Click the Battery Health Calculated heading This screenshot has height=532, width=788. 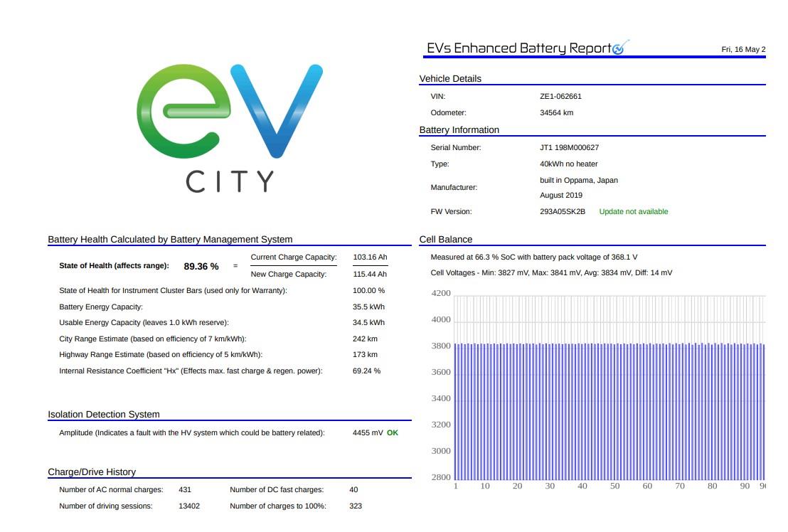pos(170,239)
